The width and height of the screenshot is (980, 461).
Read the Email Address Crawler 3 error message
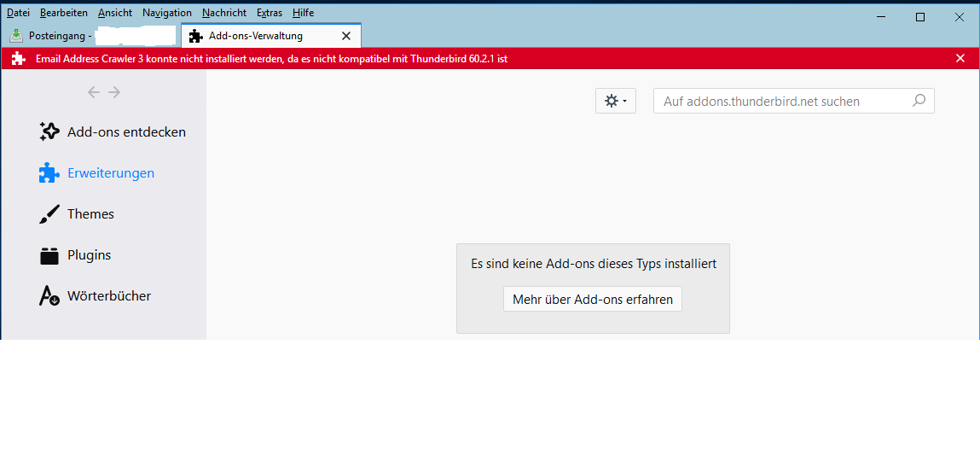coord(271,59)
